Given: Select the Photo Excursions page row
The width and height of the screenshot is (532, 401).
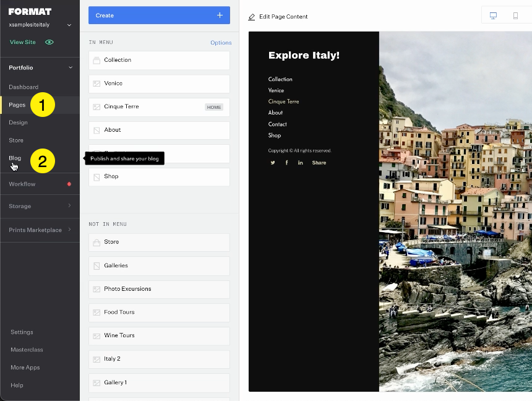Looking at the screenshot, I should 159,289.
